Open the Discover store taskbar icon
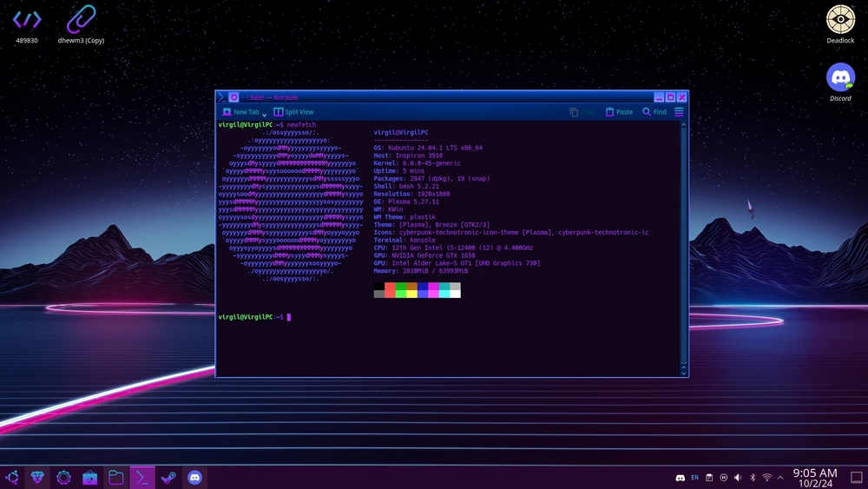This screenshot has width=868, height=489. tap(89, 478)
